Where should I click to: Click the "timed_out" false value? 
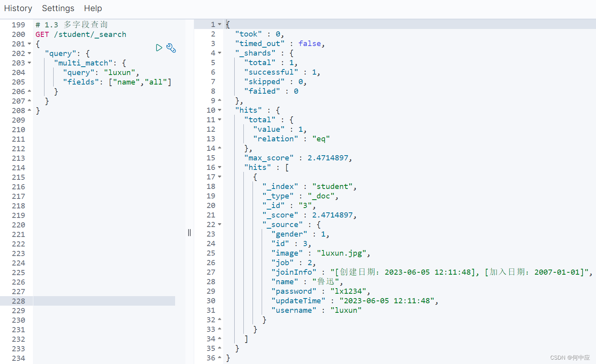(310, 44)
